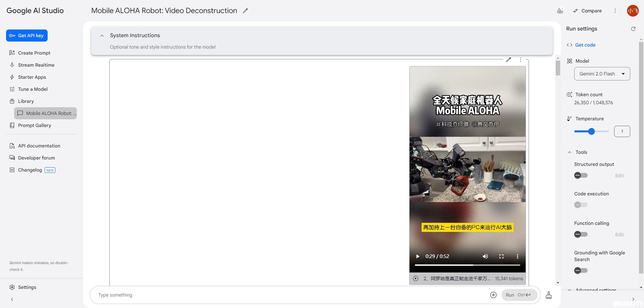Open the video player more options
Viewport: 644px width, 308px height.
point(518,256)
